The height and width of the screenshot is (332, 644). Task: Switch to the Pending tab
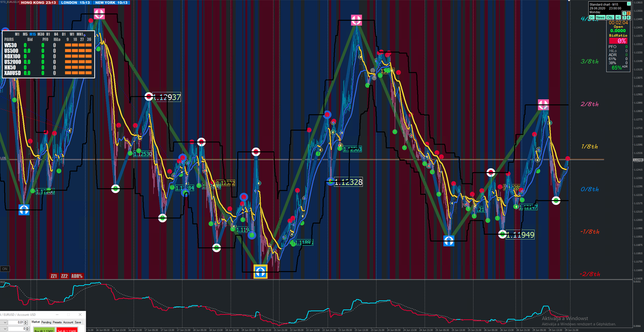point(46,322)
